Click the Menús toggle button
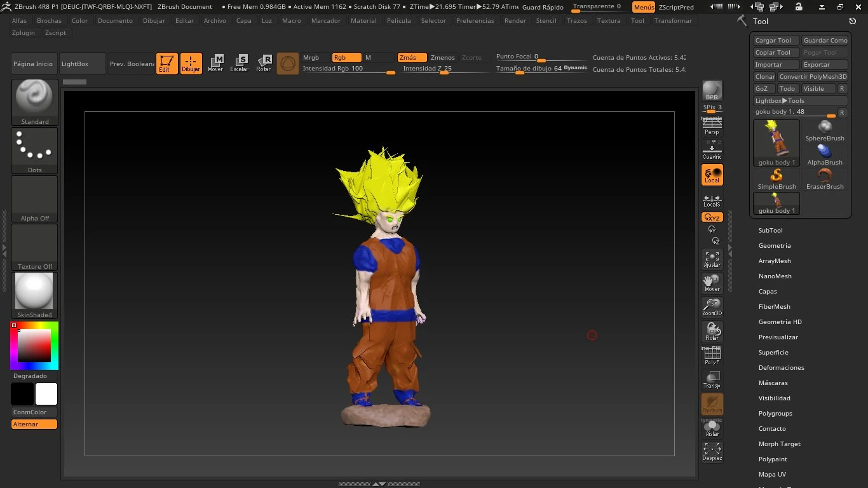 click(644, 7)
